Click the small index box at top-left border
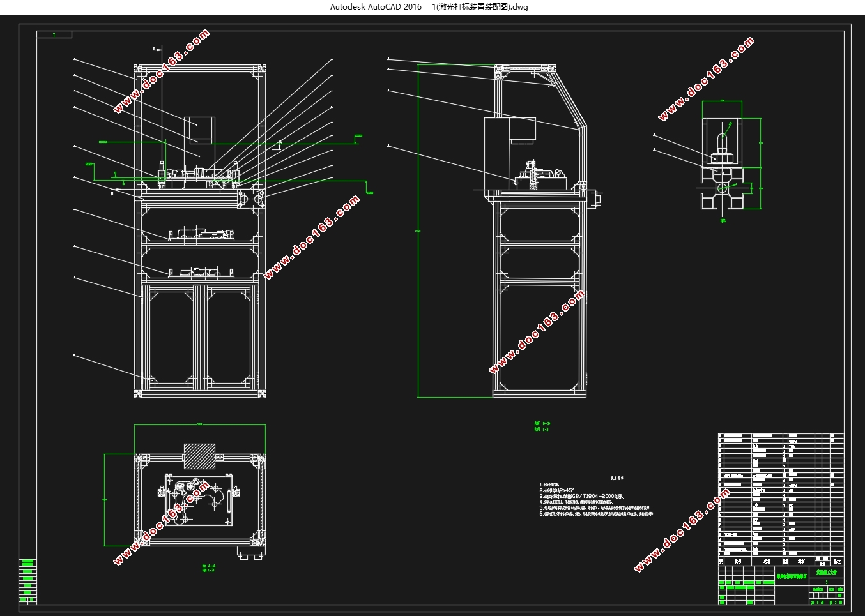This screenshot has width=865, height=616. (54, 34)
